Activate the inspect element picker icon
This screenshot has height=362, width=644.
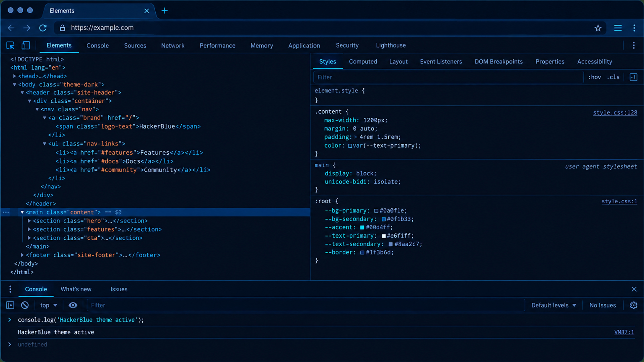[x=10, y=46]
